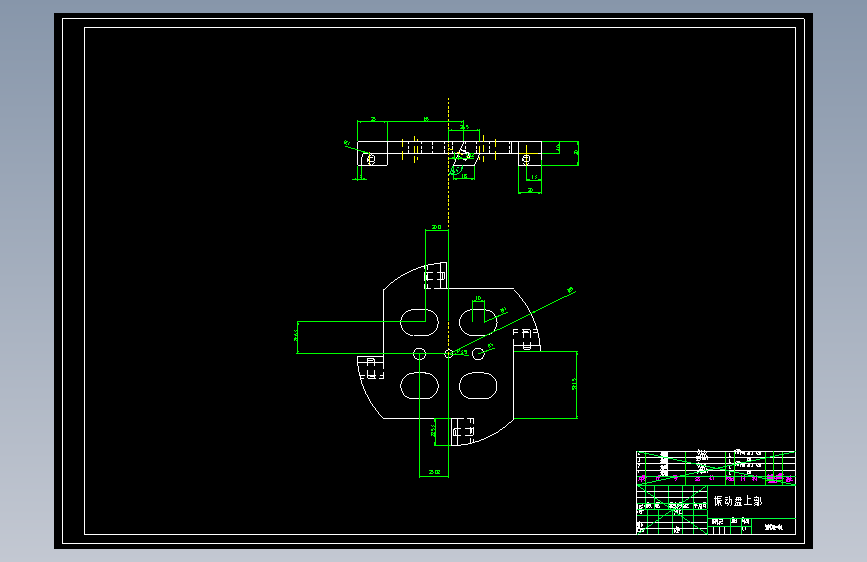Click the long diagonal radius leader line
This screenshot has width=867, height=562.
click(x=511, y=322)
